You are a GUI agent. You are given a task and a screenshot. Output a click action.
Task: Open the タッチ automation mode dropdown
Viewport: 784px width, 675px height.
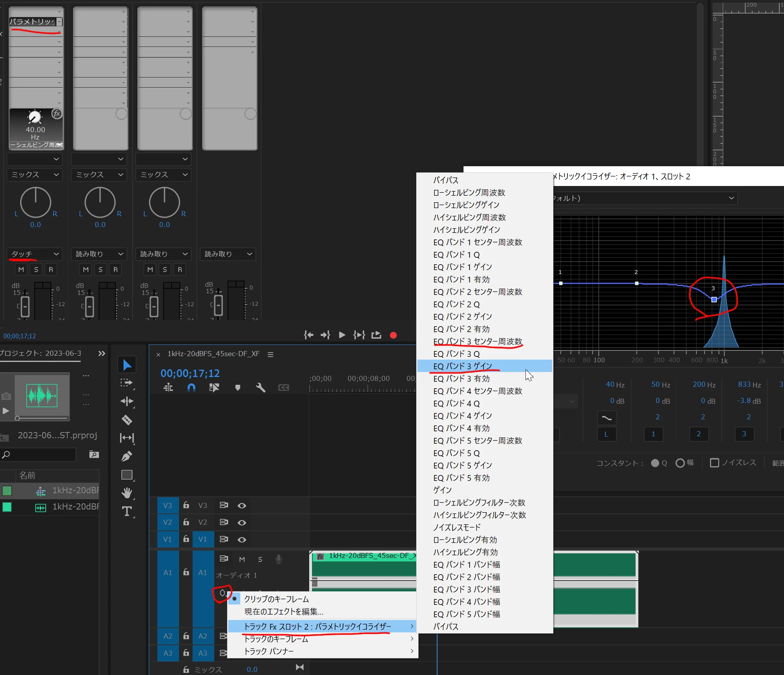(35, 254)
